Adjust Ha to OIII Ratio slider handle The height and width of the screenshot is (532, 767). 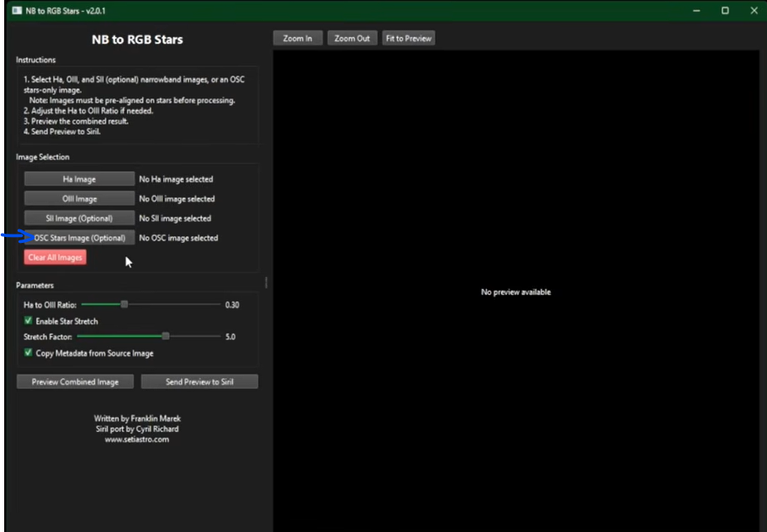pyautogui.click(x=124, y=304)
